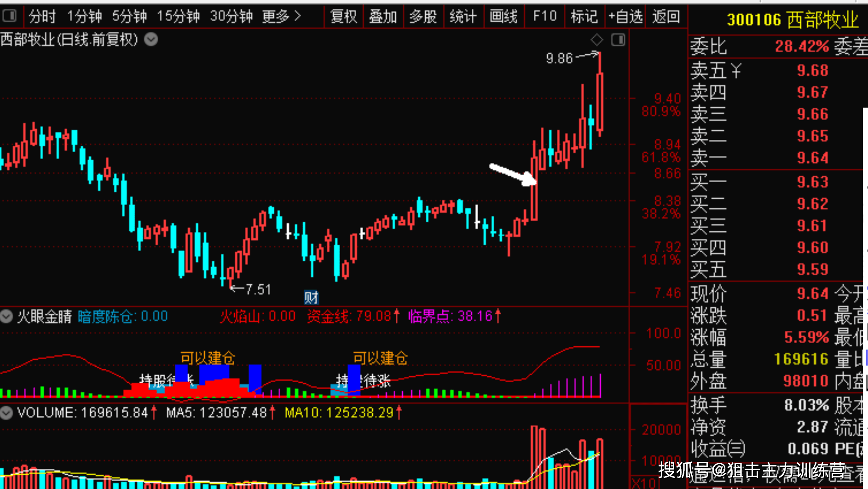The image size is (868, 489).
Task: Click the 统计 statistics button
Action: [463, 17]
